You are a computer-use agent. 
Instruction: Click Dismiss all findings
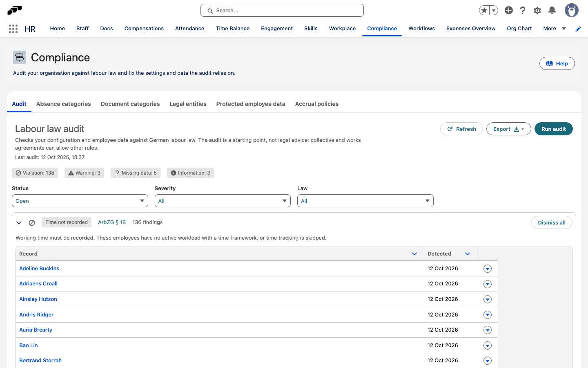pos(552,222)
